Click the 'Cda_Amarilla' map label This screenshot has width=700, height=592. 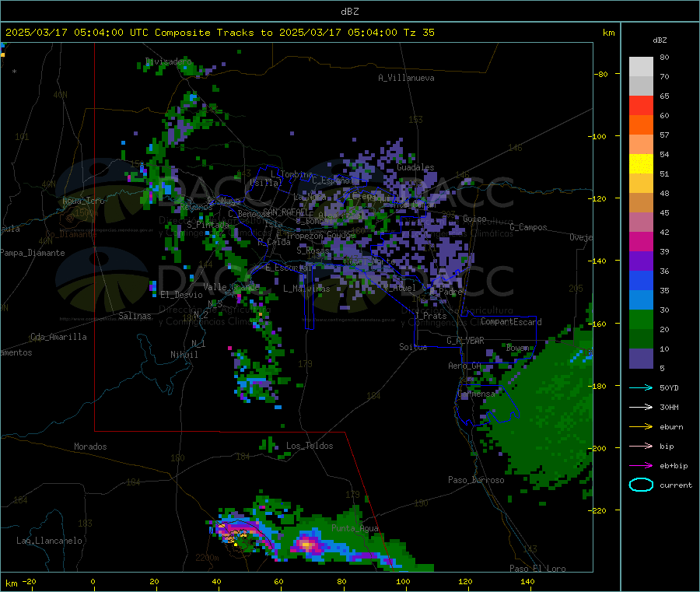(x=58, y=337)
